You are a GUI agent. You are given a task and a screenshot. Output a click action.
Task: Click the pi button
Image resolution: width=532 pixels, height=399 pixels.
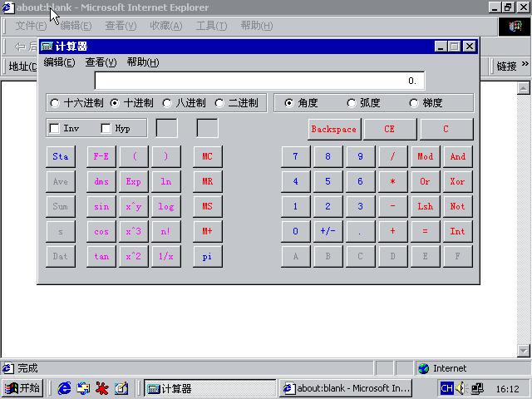tap(207, 257)
